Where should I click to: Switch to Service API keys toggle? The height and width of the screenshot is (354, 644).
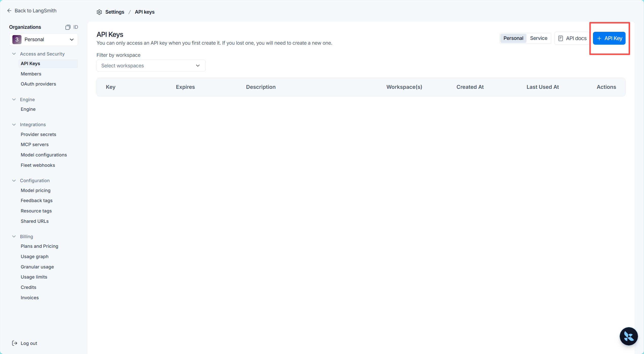coord(539,38)
